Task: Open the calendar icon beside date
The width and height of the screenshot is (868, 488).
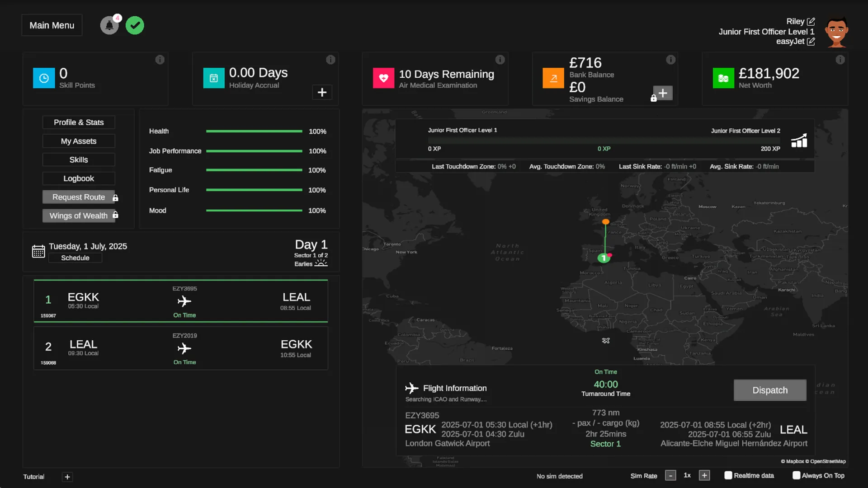Action: 38,251
